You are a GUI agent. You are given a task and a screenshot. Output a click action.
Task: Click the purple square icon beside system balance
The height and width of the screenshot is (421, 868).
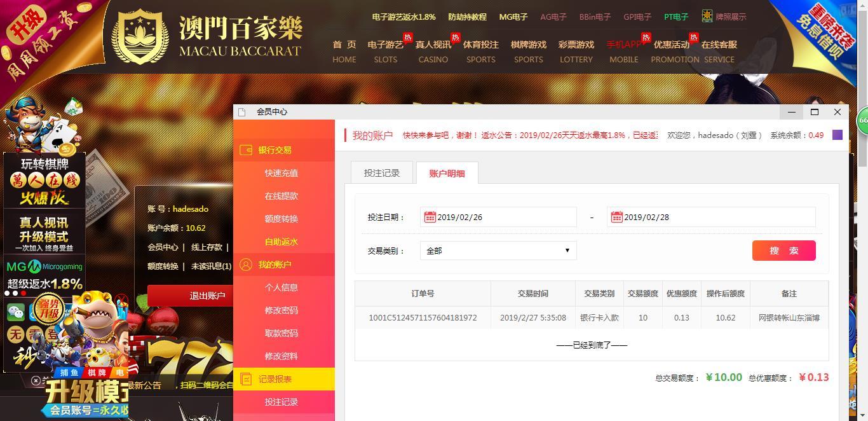click(837, 135)
